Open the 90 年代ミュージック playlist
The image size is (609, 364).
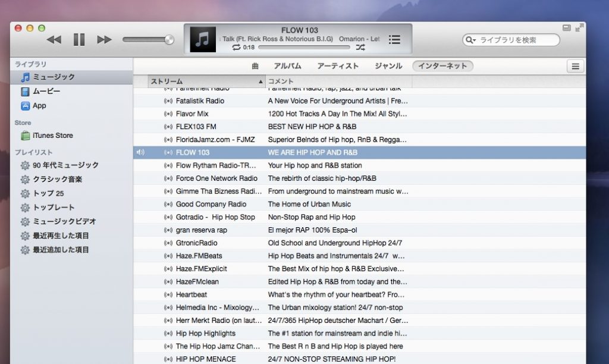pyautogui.click(x=71, y=165)
